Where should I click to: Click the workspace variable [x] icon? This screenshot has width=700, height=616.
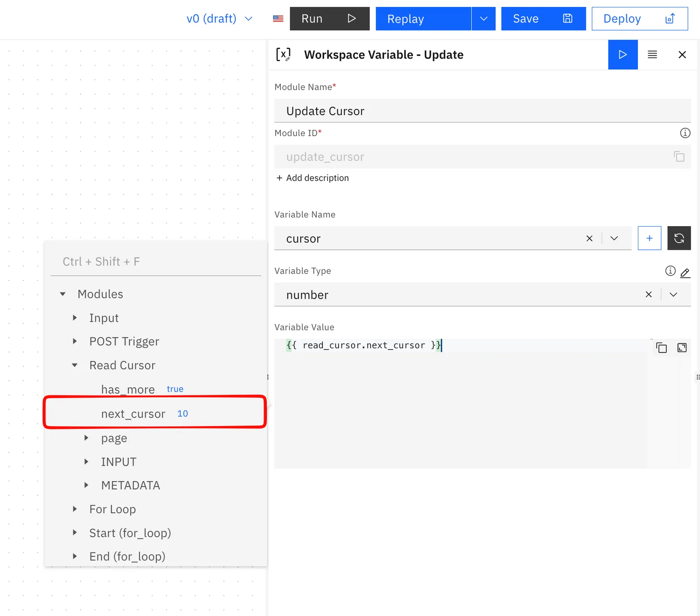(x=283, y=55)
